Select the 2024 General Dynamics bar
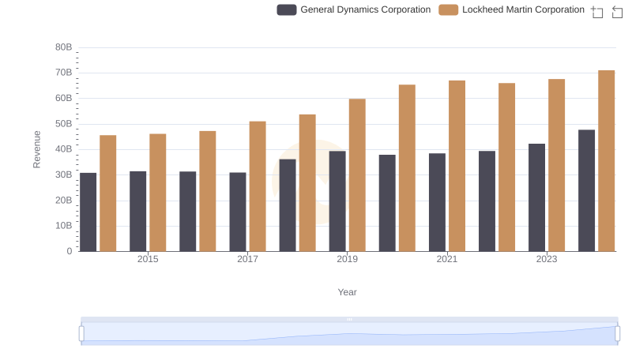This screenshot has width=632, height=364. (586, 190)
